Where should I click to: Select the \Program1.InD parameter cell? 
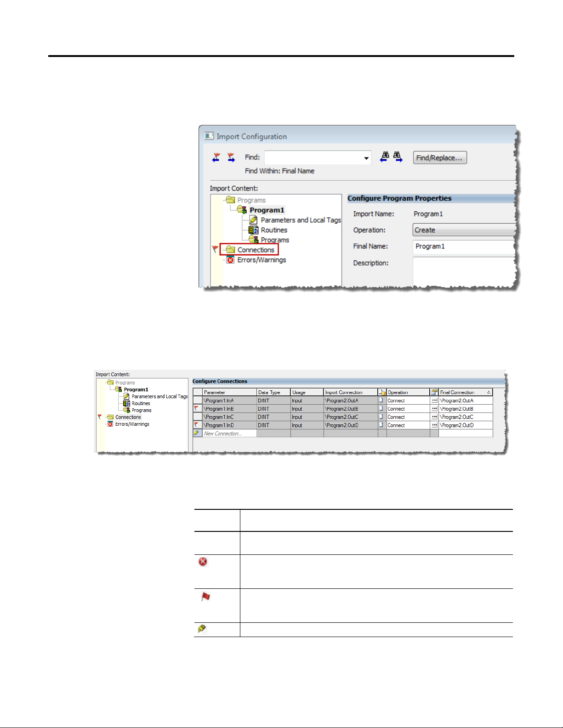[229, 425]
